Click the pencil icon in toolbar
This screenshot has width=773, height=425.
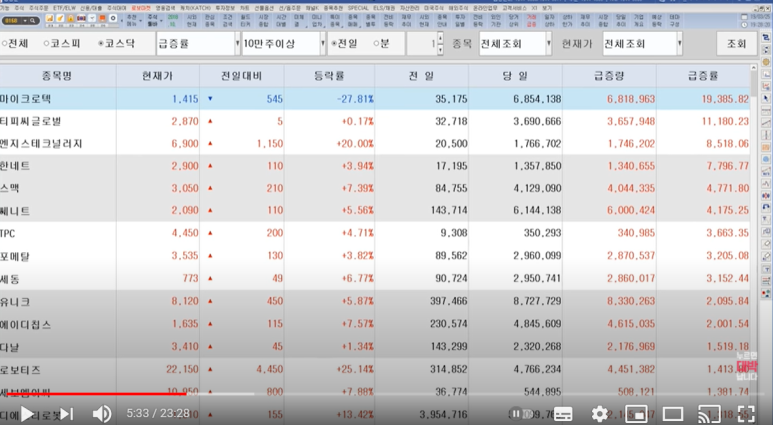[x=60, y=18]
